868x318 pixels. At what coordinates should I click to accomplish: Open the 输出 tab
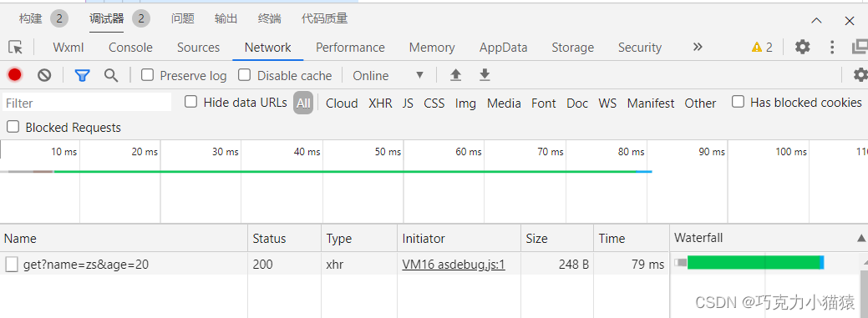pyautogui.click(x=226, y=19)
